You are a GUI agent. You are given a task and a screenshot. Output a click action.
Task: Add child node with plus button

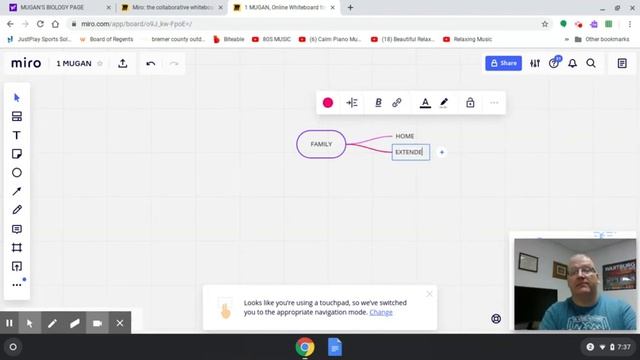click(442, 152)
